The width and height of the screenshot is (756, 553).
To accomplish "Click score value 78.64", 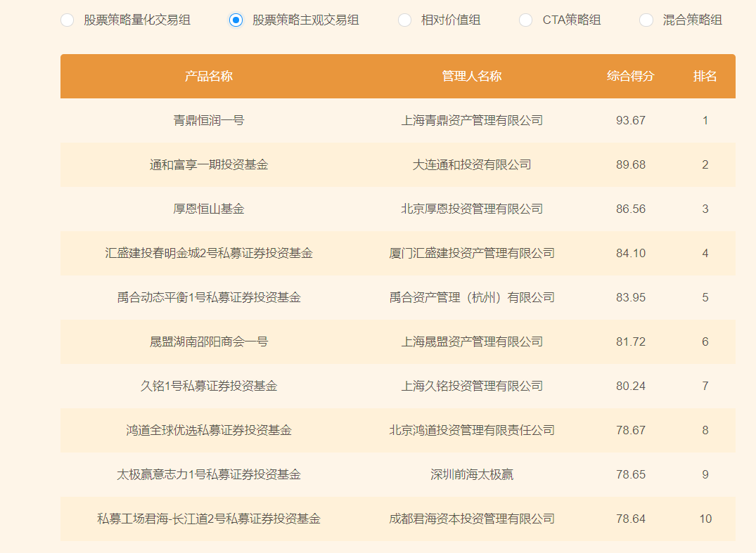I will tap(631, 519).
